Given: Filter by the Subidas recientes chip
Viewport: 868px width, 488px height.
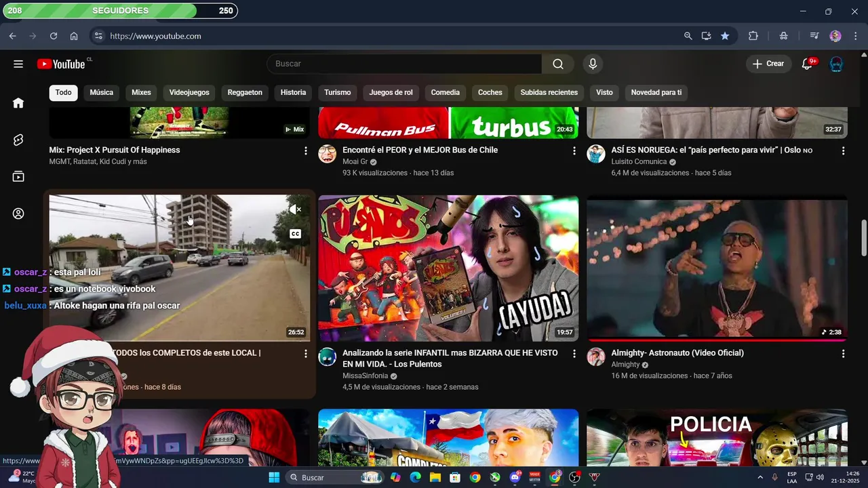Looking at the screenshot, I should click(x=549, y=92).
